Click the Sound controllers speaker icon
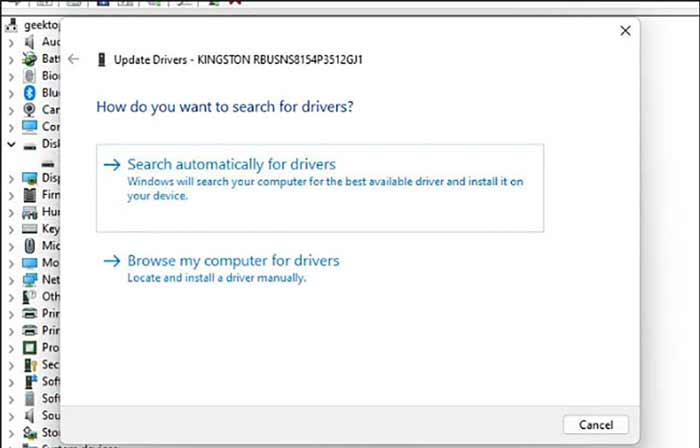This screenshot has height=448, width=700. 29,416
